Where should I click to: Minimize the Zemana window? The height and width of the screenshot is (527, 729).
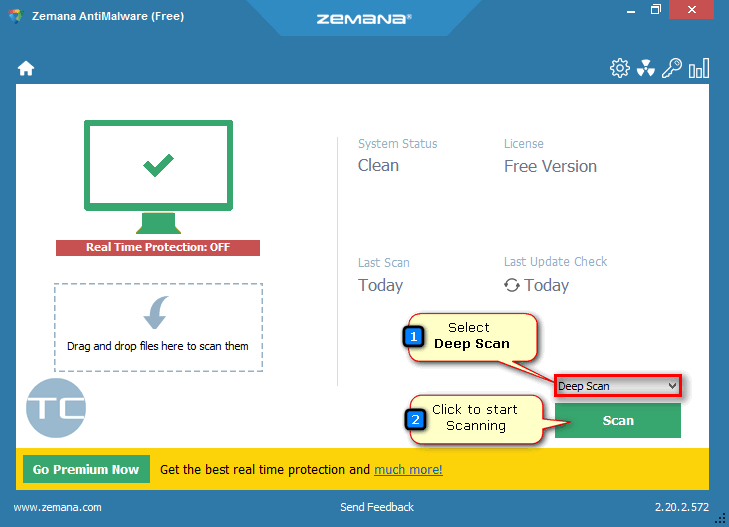630,10
